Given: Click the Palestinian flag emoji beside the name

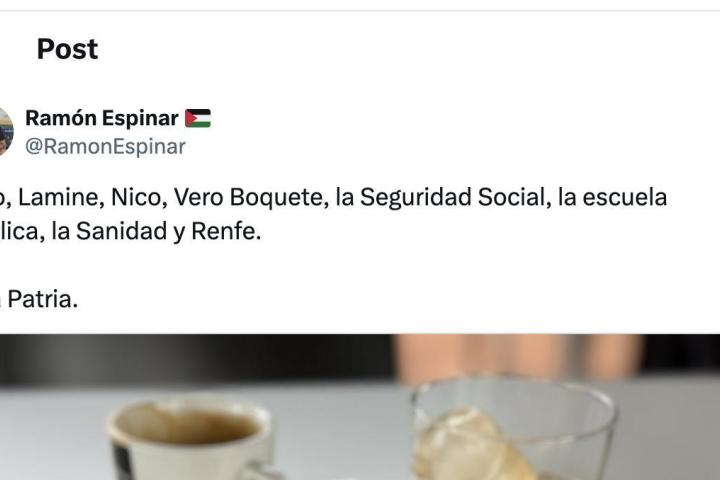Looking at the screenshot, I should pos(198,118).
